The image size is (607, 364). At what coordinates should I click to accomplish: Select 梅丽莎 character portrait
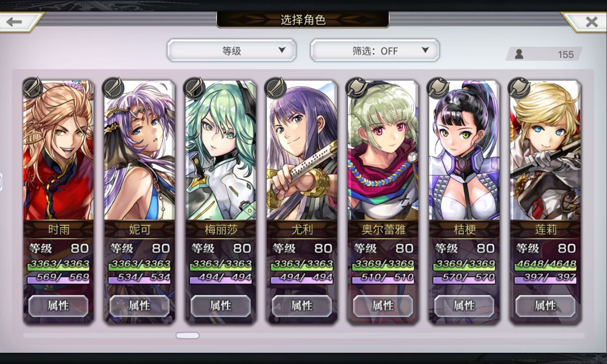pos(221,150)
